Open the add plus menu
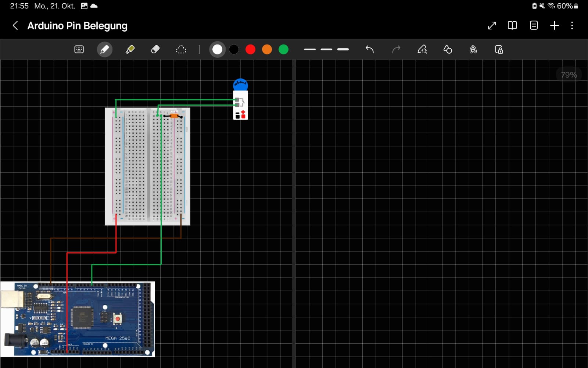 554,25
